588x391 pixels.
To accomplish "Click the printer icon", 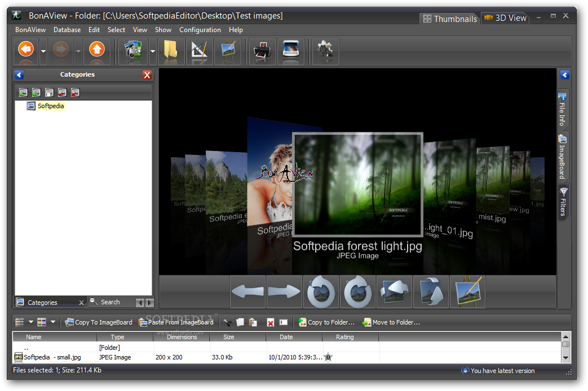I will [x=262, y=51].
